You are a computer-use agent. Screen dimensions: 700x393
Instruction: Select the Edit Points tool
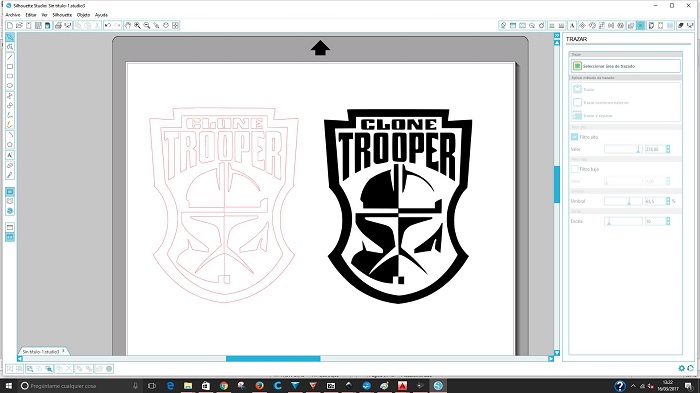10,47
